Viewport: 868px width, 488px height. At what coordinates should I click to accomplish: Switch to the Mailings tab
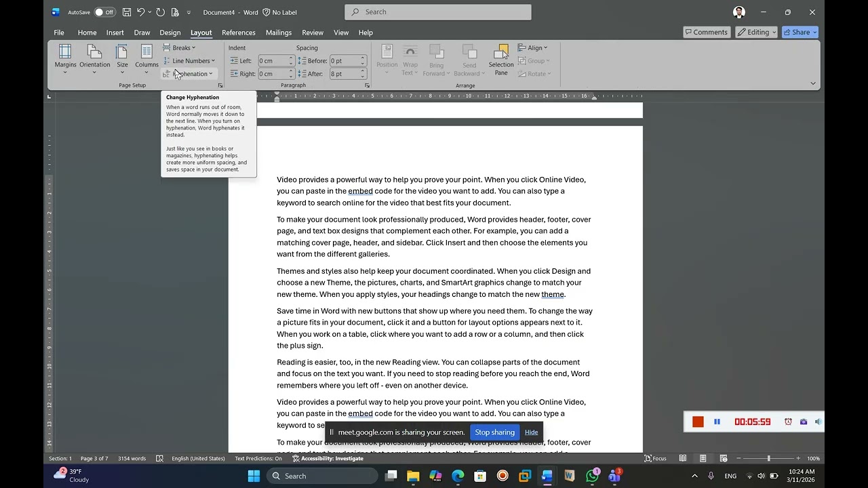(x=279, y=33)
